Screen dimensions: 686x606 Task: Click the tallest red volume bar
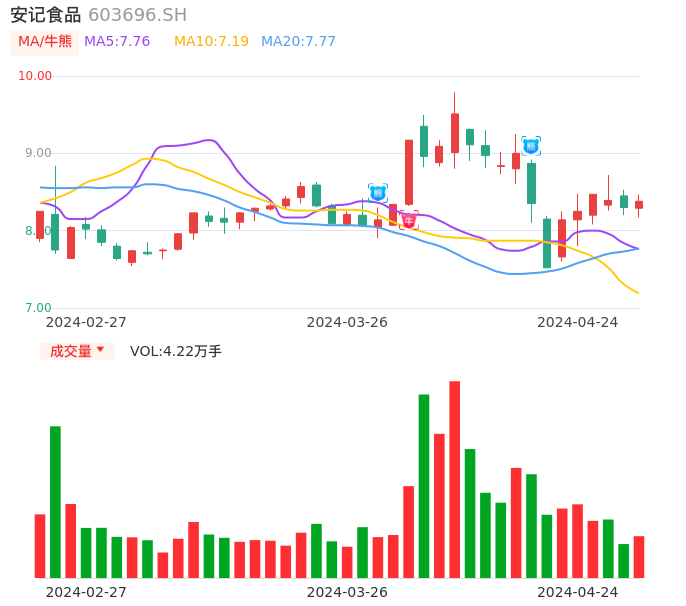point(455,479)
